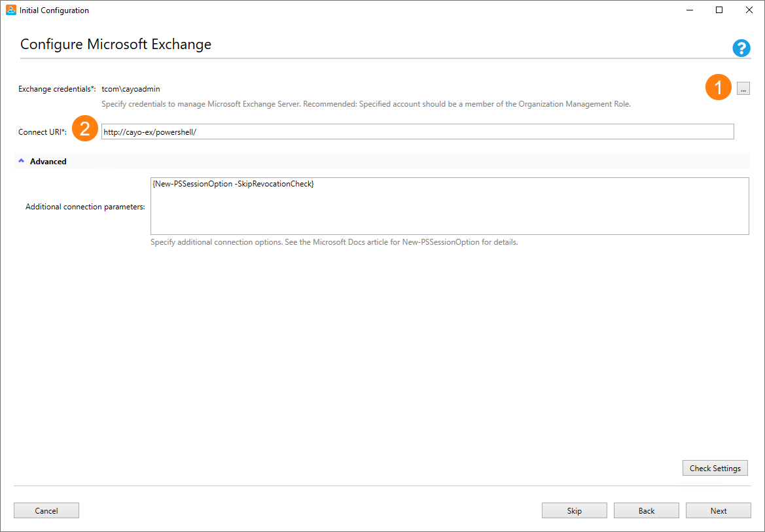
Task: Minimize the Initial Configuration window
Action: click(x=690, y=10)
